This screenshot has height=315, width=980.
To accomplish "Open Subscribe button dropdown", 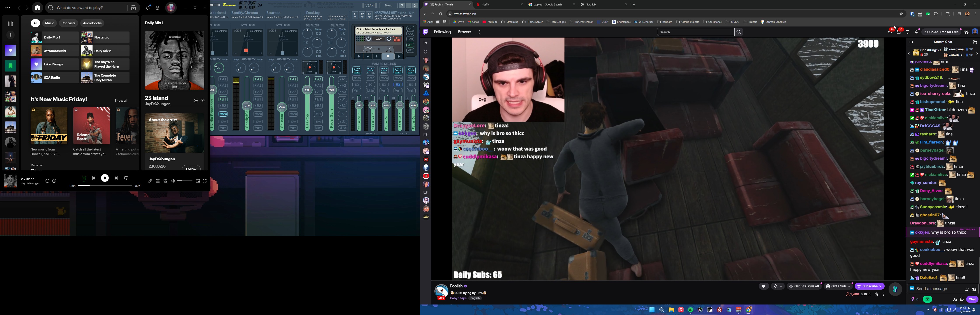I will click(x=881, y=286).
